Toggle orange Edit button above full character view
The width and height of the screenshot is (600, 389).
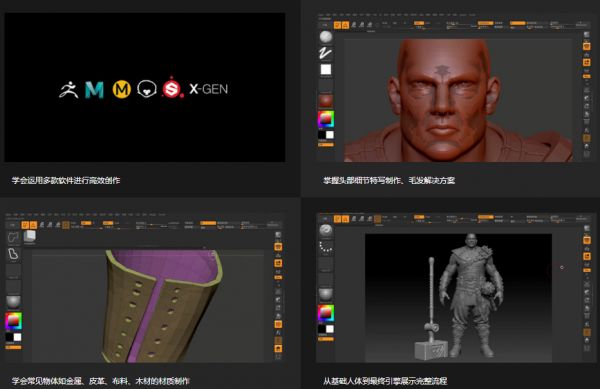(x=337, y=218)
